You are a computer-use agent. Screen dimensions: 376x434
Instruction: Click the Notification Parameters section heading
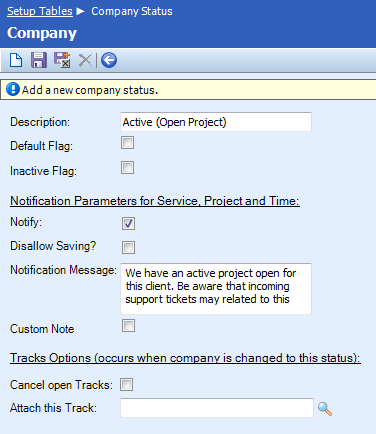[155, 201]
